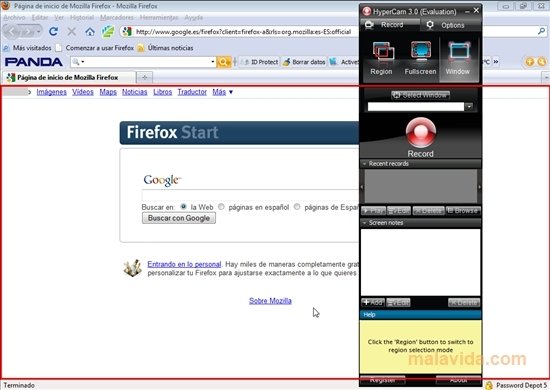550x390 pixels.
Task: Start recording with the red Record button
Action: click(x=421, y=133)
